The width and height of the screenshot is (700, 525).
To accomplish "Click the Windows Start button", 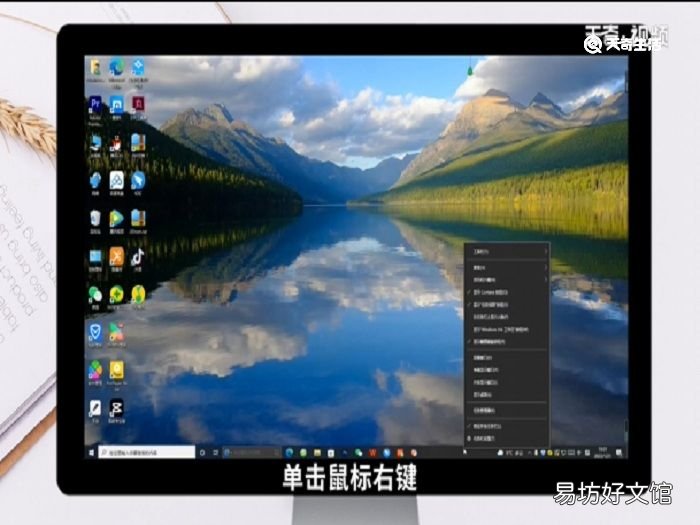I will pyautogui.click(x=92, y=452).
